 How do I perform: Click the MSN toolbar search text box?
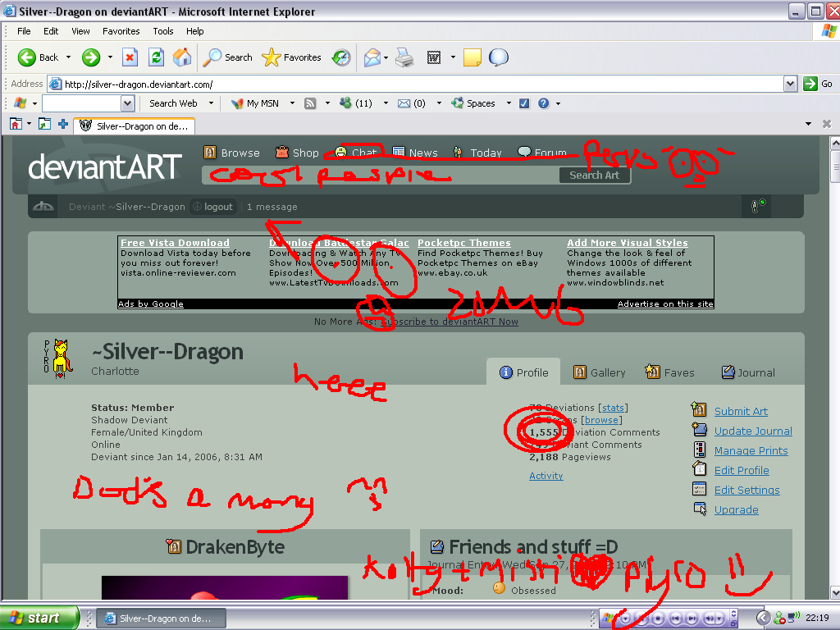(82, 103)
